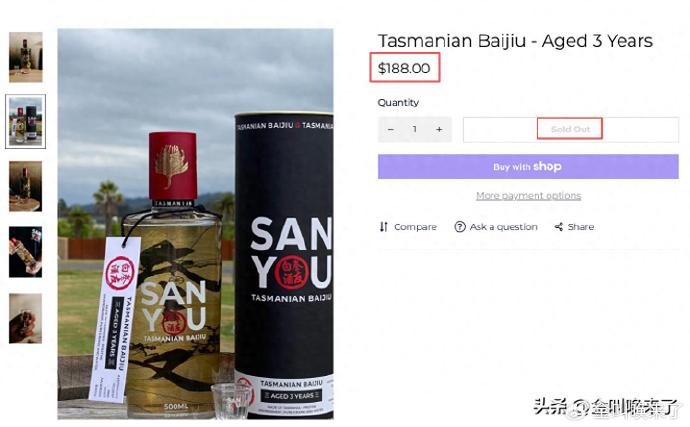Select the second bottle and tube thumbnail
Image resolution: width=690 pixels, height=427 pixels.
tap(26, 121)
